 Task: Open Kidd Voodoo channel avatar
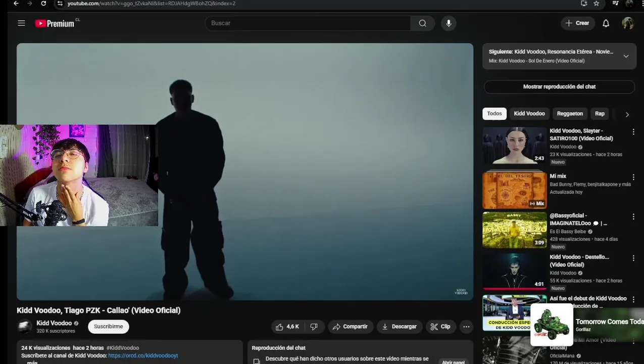click(x=24, y=327)
